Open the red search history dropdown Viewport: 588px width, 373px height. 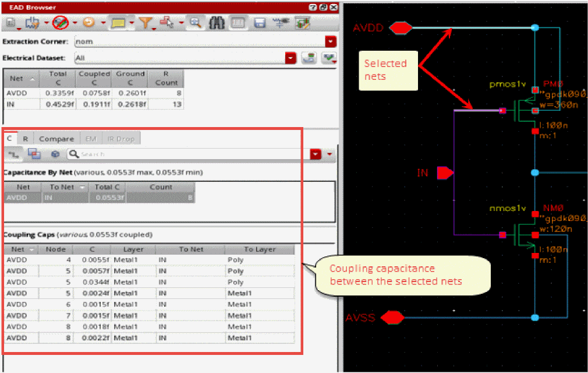click(x=316, y=154)
